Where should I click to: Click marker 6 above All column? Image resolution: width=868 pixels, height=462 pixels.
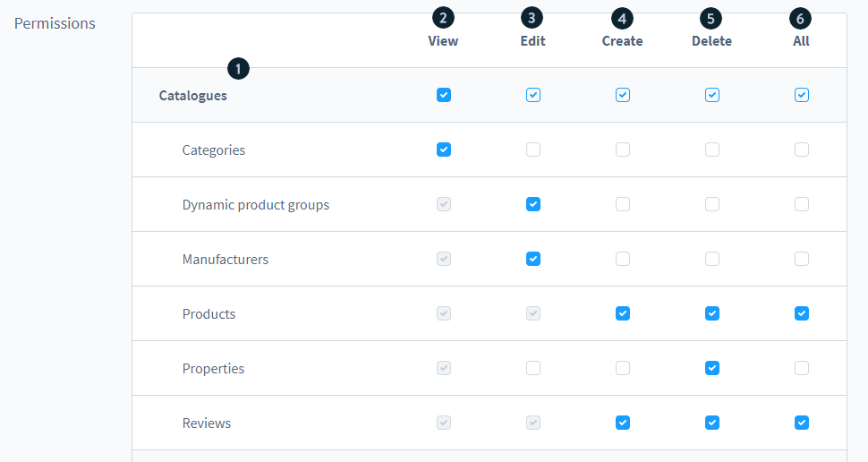pos(801,17)
